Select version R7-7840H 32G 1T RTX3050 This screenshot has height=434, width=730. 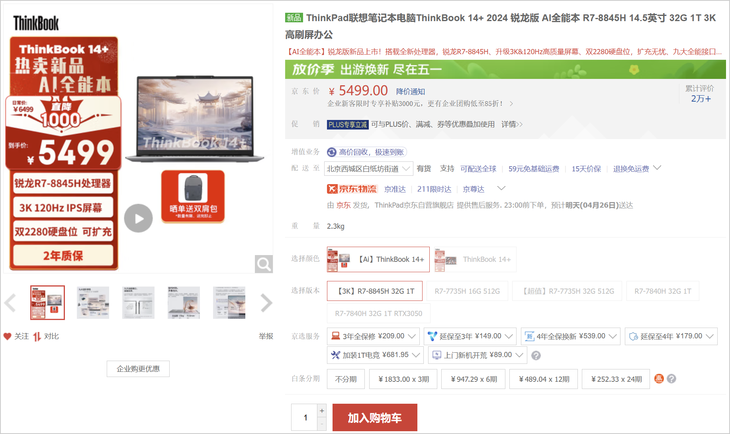click(x=379, y=313)
